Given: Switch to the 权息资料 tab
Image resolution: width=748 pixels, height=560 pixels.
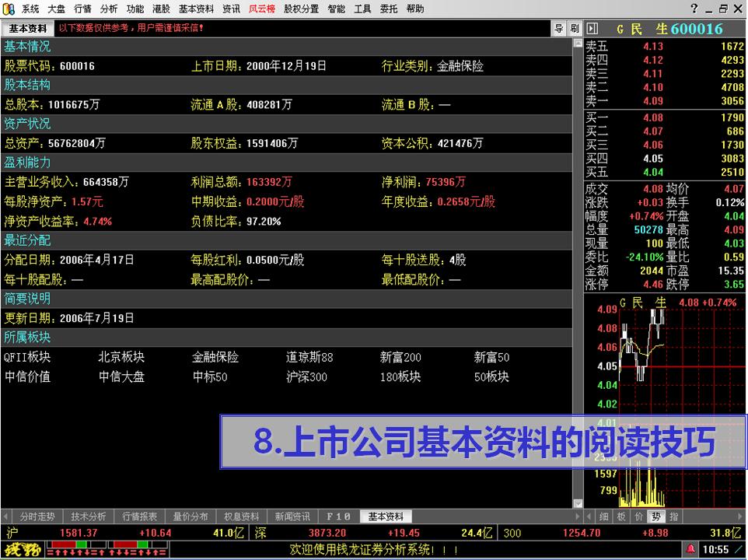Looking at the screenshot, I should (241, 516).
